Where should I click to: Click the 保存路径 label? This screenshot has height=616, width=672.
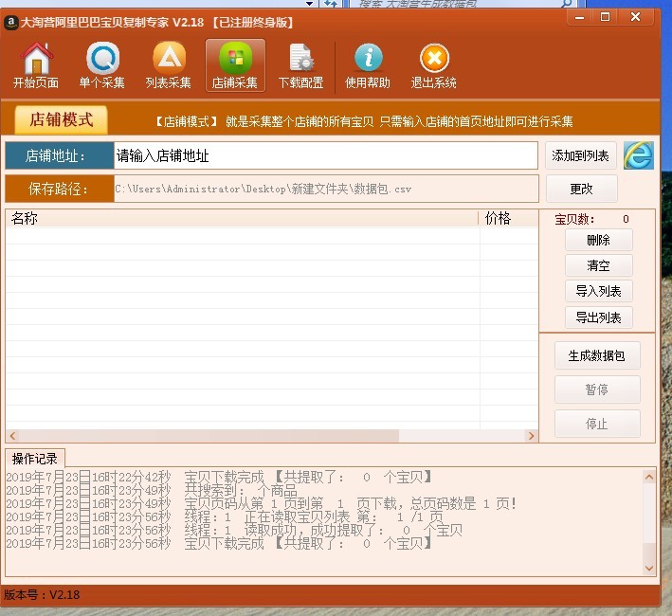click(x=60, y=189)
